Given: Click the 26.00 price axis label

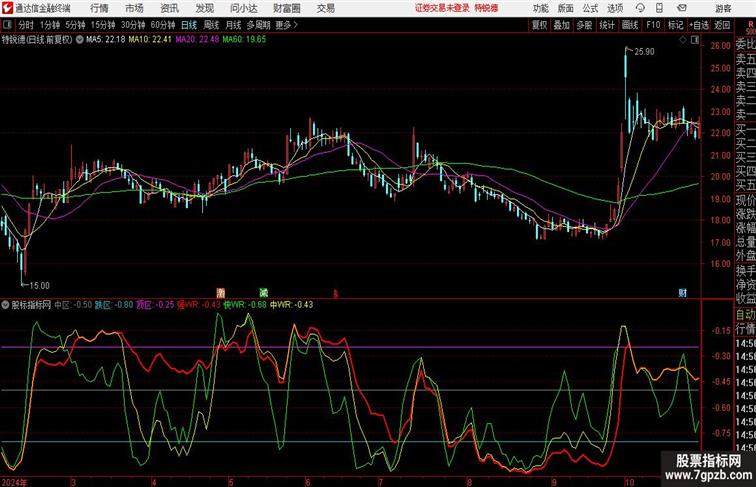Looking at the screenshot, I should (x=720, y=46).
